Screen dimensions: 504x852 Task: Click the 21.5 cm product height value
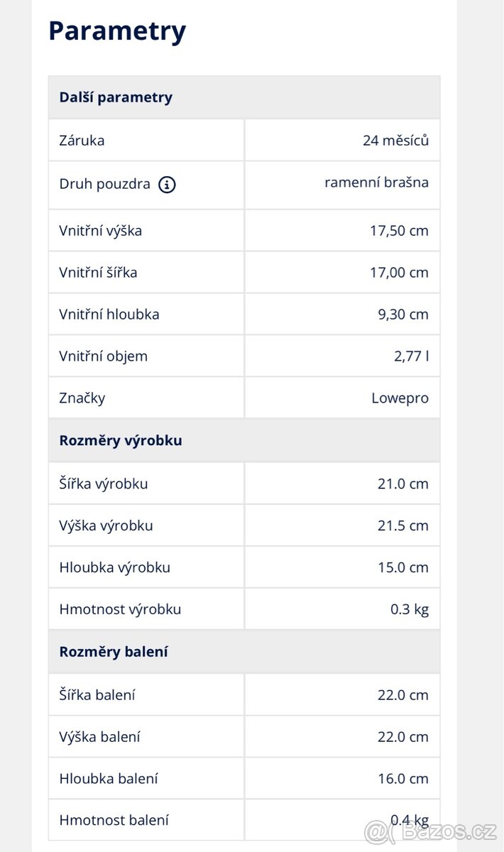[x=402, y=526]
